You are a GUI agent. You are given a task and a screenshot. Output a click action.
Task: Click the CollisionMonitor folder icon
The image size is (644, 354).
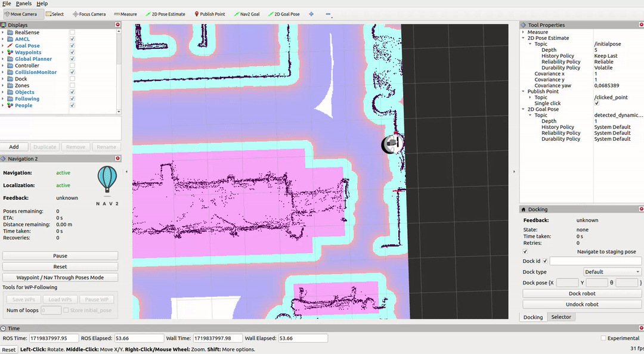point(10,72)
